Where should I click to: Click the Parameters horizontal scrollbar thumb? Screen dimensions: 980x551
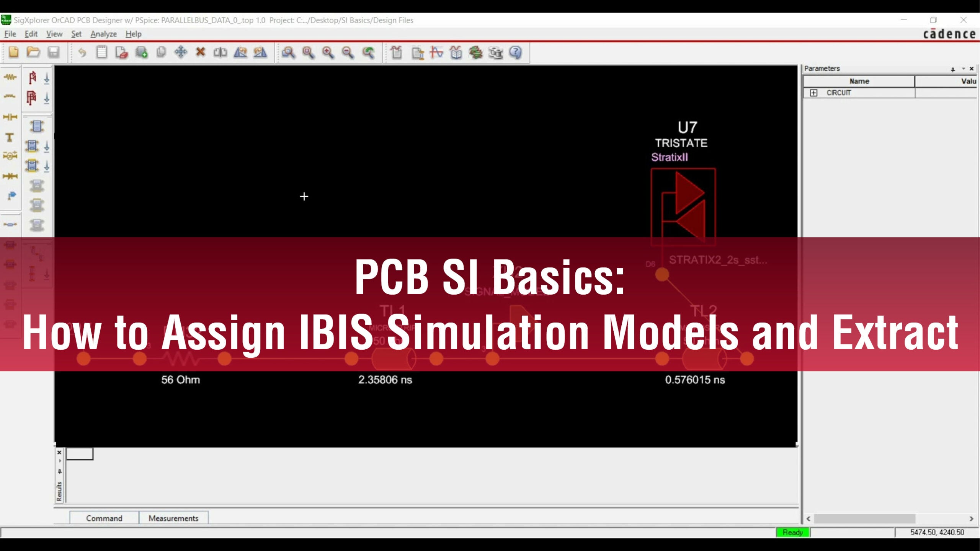864,519
